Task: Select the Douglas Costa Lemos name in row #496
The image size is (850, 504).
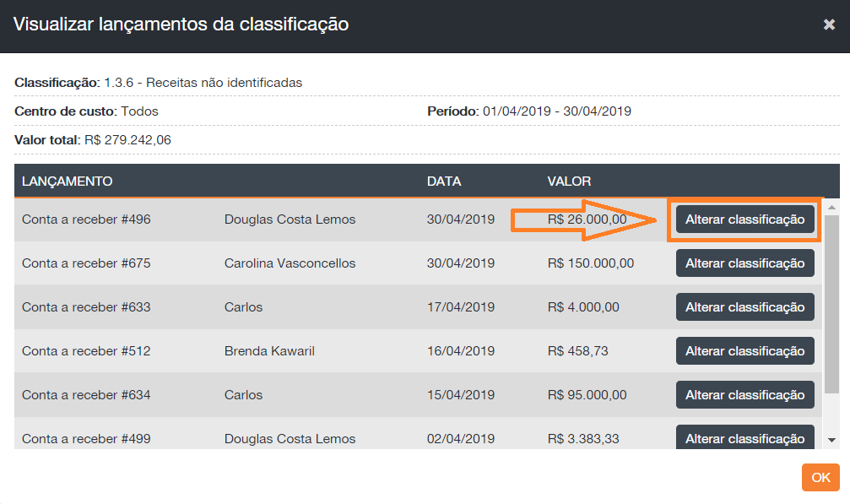Action: pyautogui.click(x=290, y=219)
